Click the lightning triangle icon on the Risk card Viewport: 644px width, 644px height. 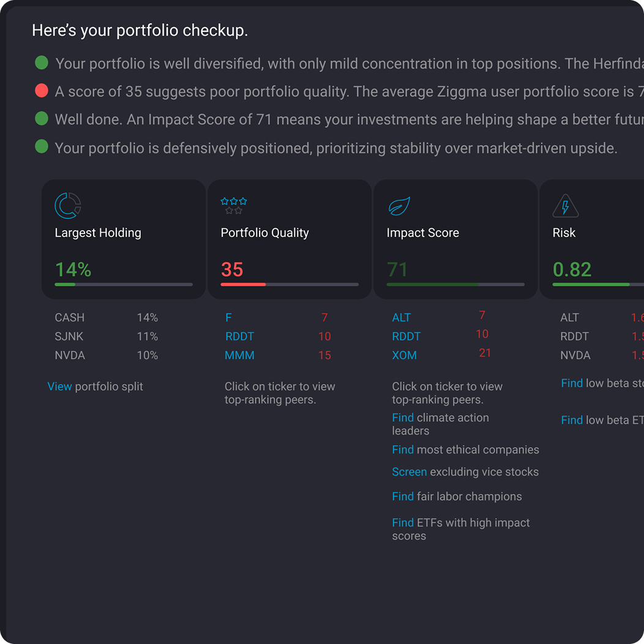[565, 206]
